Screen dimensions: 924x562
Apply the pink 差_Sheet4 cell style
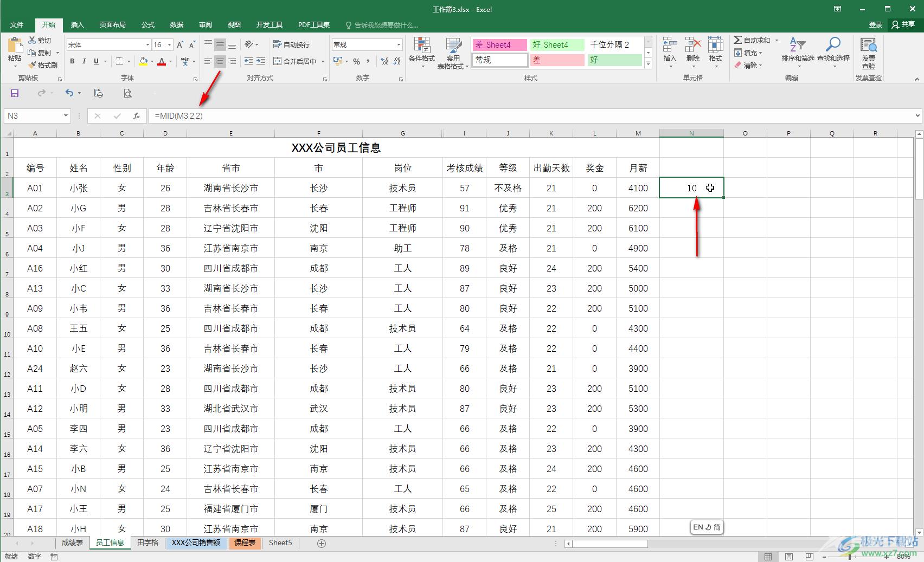click(x=499, y=44)
